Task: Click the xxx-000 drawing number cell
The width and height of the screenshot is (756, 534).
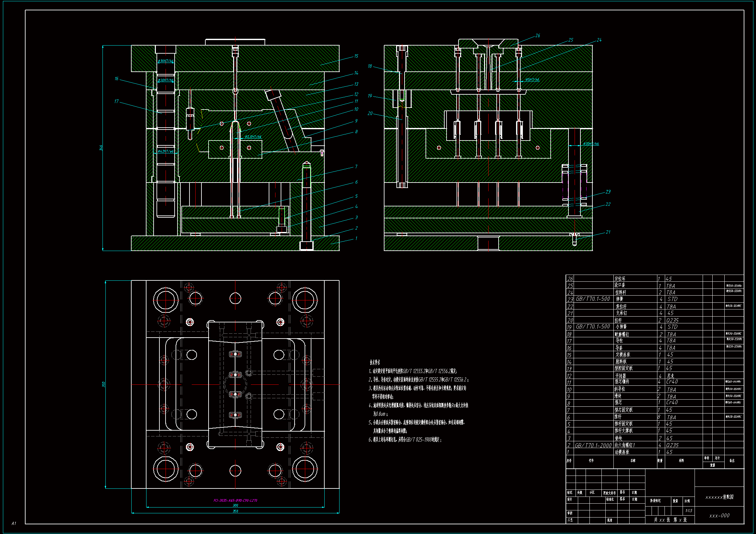Action: pos(719,516)
